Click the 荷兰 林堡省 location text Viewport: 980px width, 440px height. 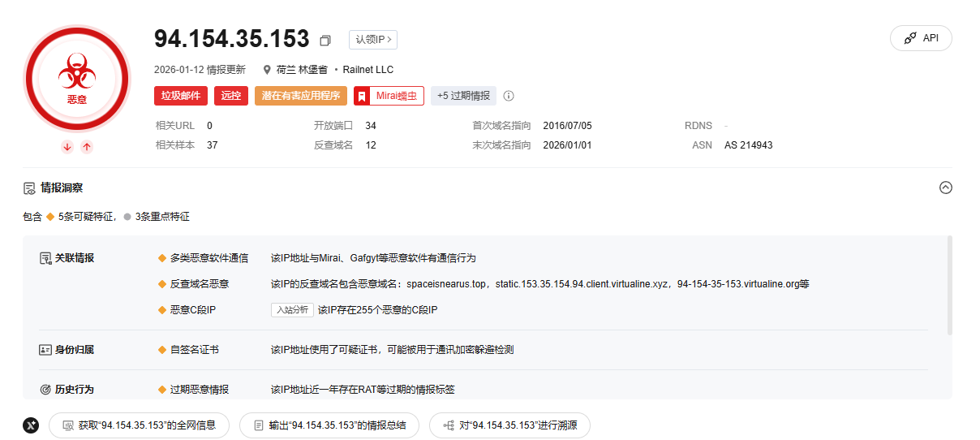302,70
